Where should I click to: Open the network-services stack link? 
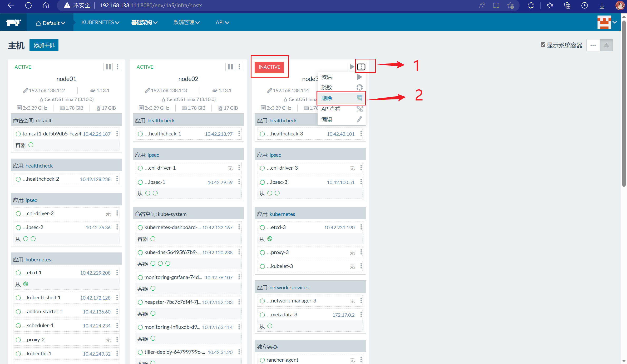pyautogui.click(x=289, y=287)
